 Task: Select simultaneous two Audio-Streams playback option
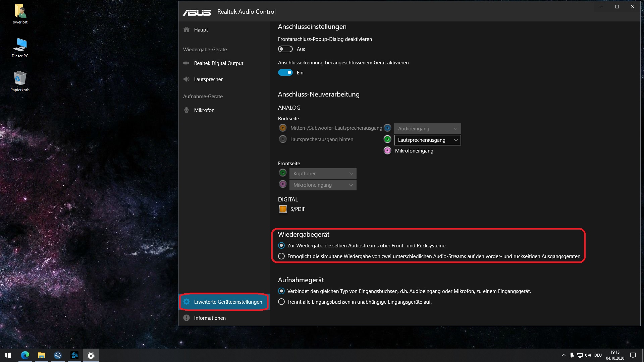[x=281, y=256]
